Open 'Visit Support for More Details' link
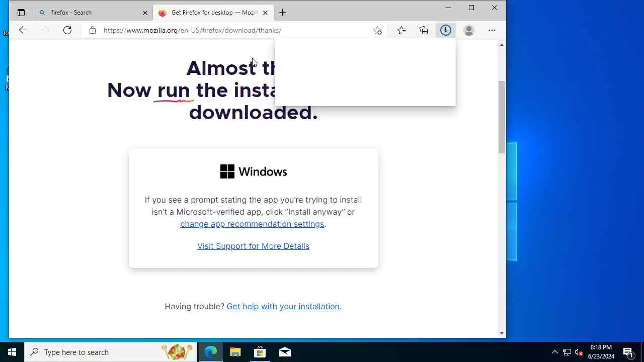The image size is (644, 362). pyautogui.click(x=253, y=246)
